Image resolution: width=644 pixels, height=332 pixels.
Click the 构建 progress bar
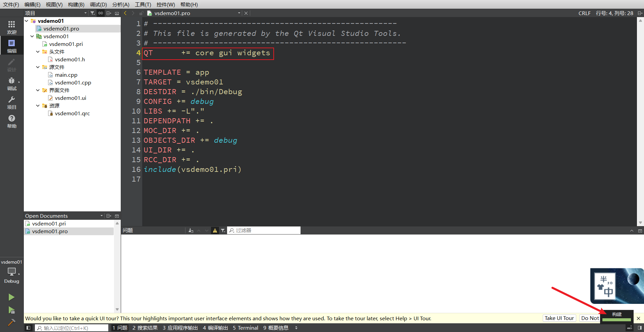616,320
